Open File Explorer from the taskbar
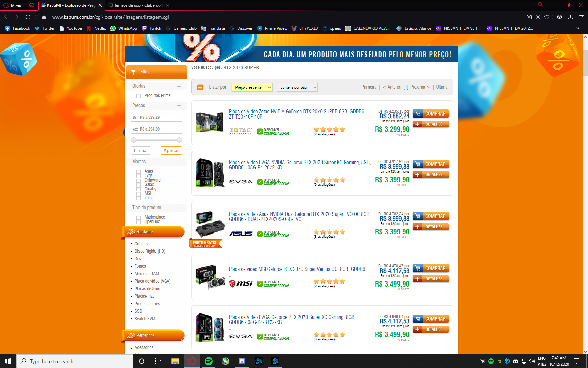 coord(175,361)
